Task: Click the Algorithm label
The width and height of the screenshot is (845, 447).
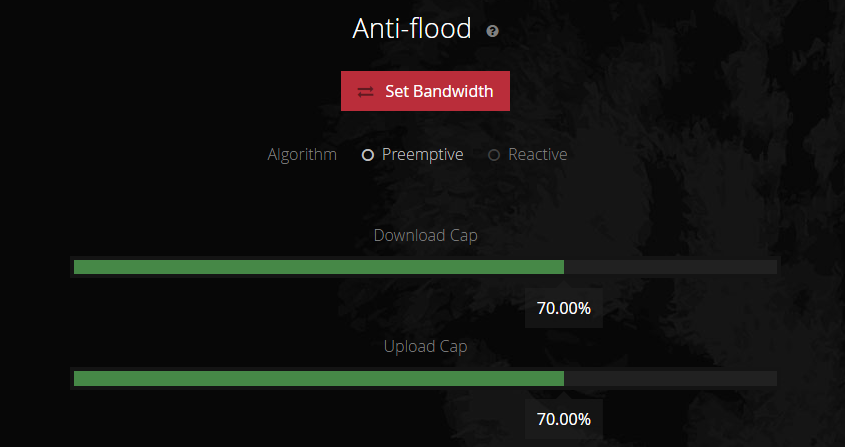Action: click(302, 155)
